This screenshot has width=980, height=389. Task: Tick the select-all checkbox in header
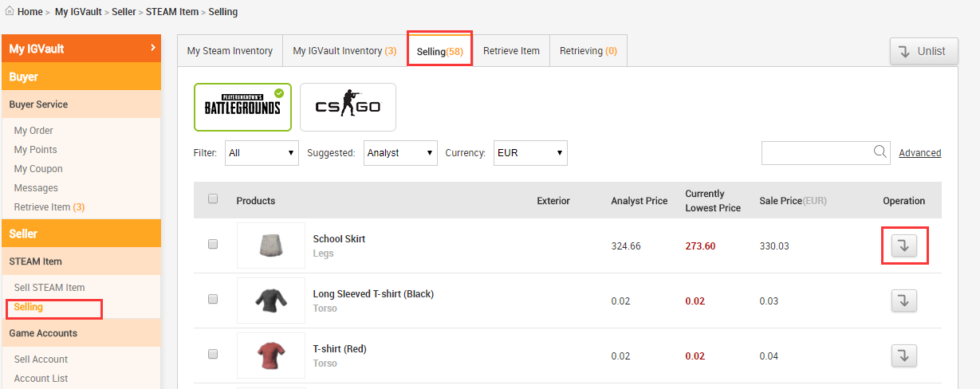pos(213,199)
